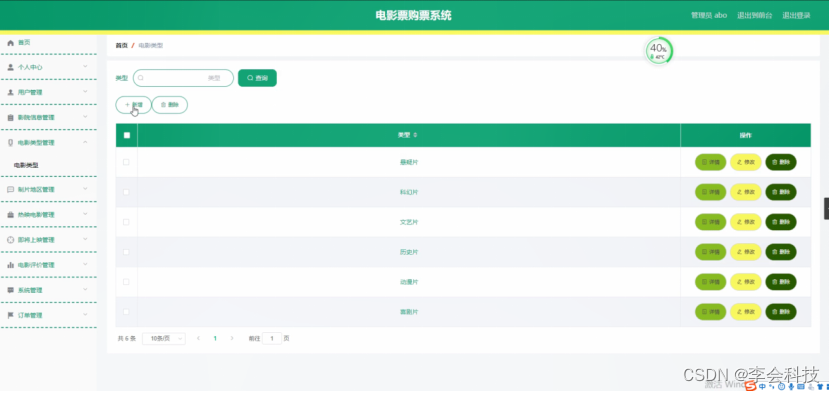
Task: Expand the 个人中心 chevron
Action: [85, 67]
